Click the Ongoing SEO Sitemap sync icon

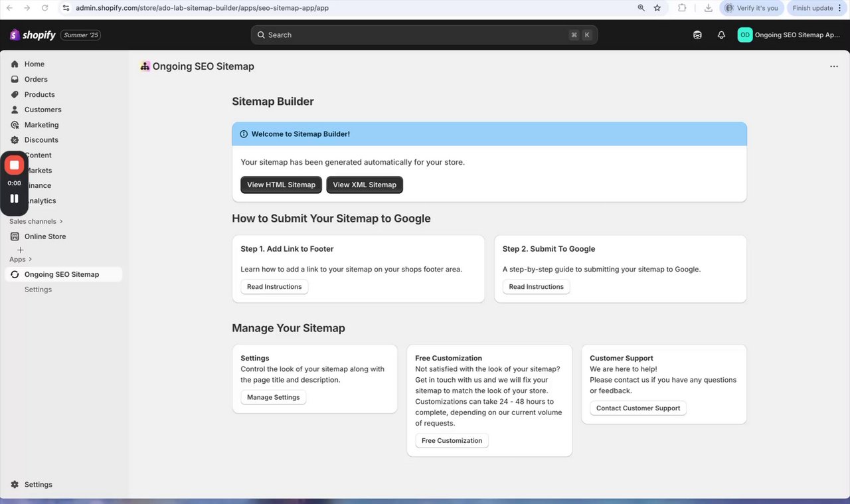pyautogui.click(x=15, y=274)
